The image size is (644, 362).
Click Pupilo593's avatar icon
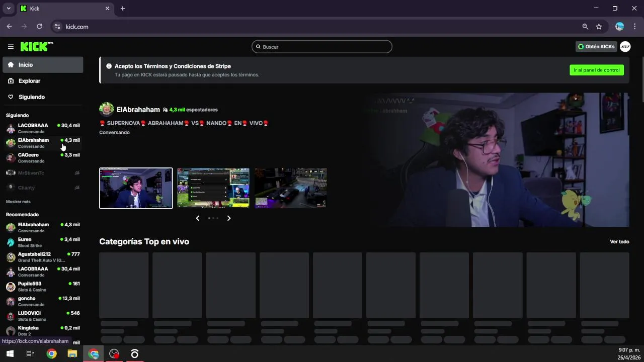click(11, 287)
